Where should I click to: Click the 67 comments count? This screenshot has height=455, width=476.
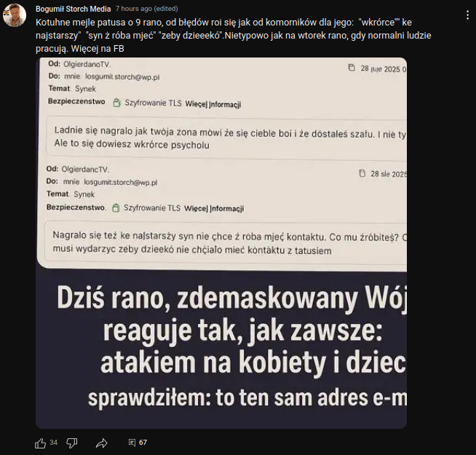point(143,443)
